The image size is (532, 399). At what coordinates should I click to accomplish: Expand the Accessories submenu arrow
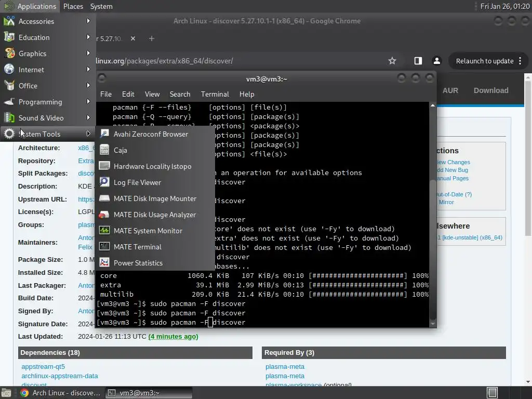point(88,21)
